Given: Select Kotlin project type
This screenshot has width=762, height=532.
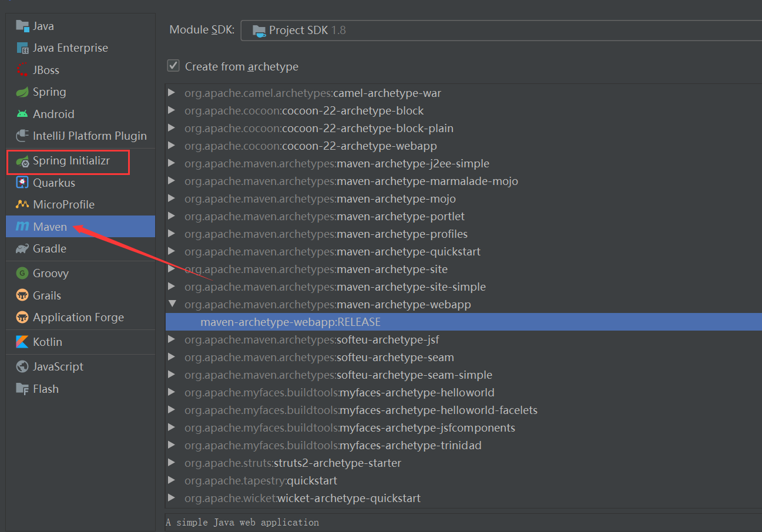Looking at the screenshot, I should pos(80,342).
